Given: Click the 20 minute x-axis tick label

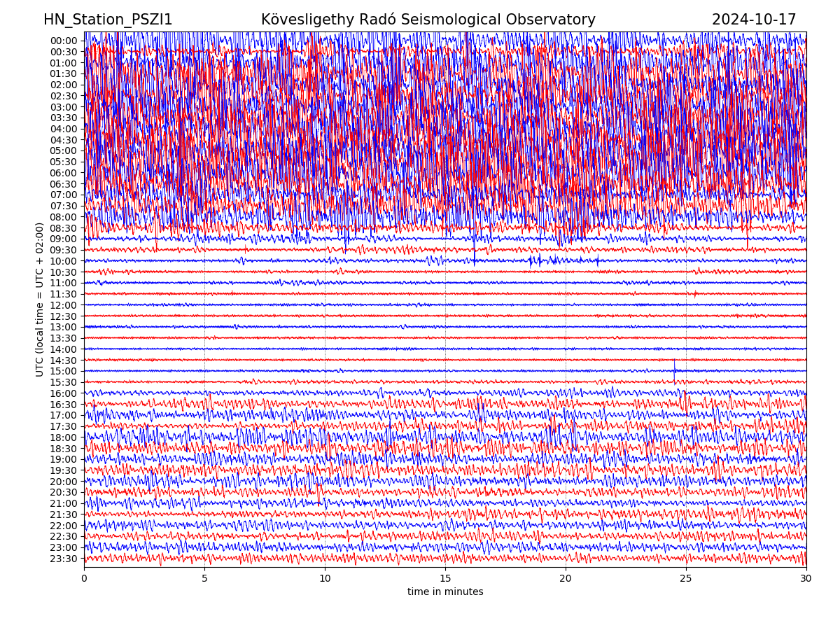Looking at the screenshot, I should coord(566,579).
